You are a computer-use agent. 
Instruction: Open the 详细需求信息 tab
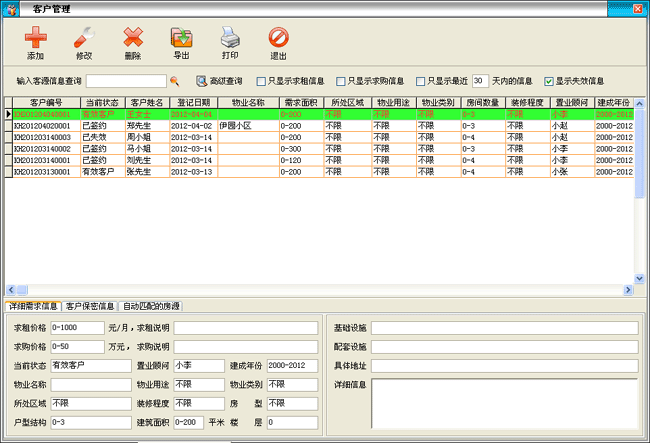click(33, 306)
